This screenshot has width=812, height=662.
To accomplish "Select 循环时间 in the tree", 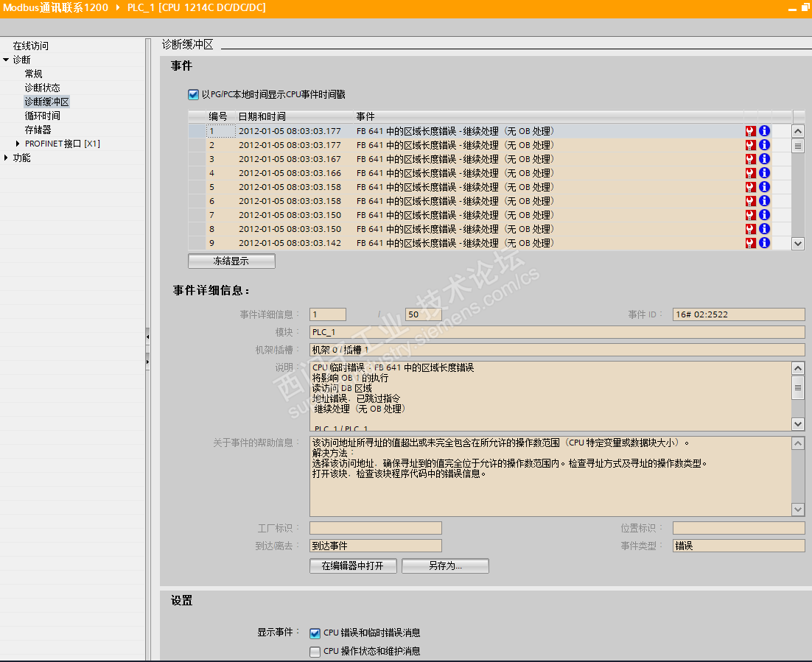I will [43, 116].
